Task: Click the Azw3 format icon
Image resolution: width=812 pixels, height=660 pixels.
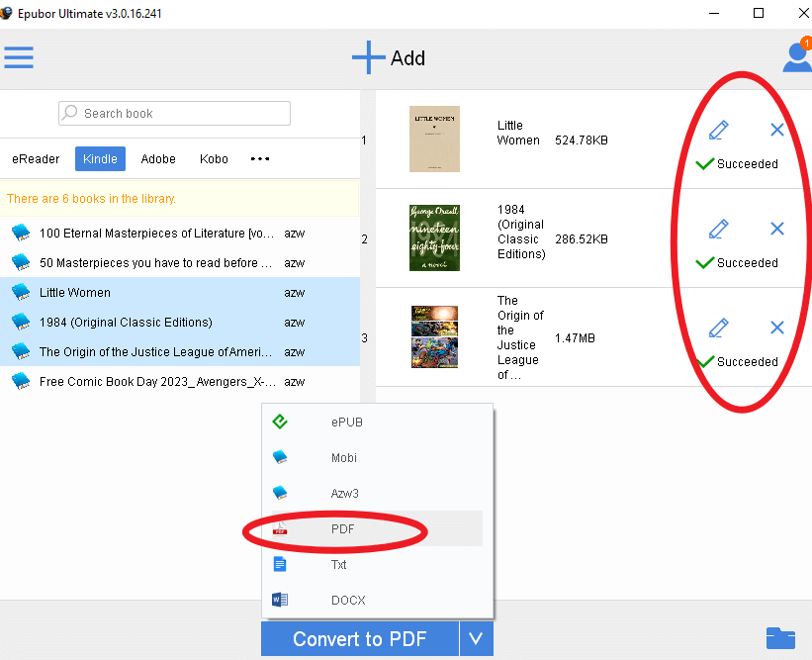Action: [280, 492]
